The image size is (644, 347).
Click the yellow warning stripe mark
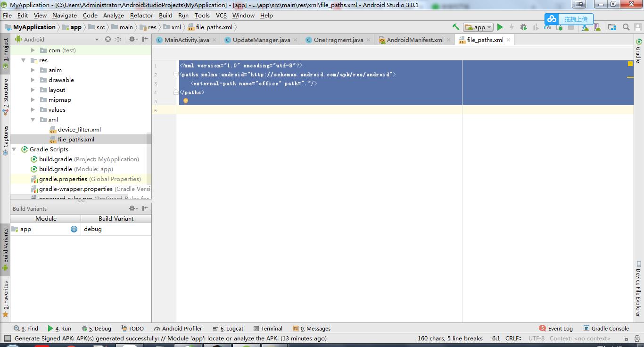630,77
